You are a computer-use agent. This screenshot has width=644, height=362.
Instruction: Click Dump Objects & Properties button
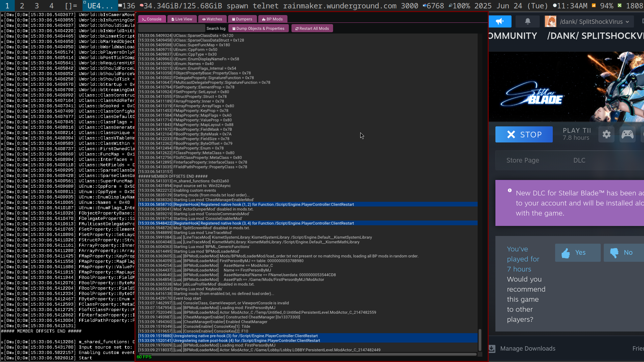pos(258,28)
